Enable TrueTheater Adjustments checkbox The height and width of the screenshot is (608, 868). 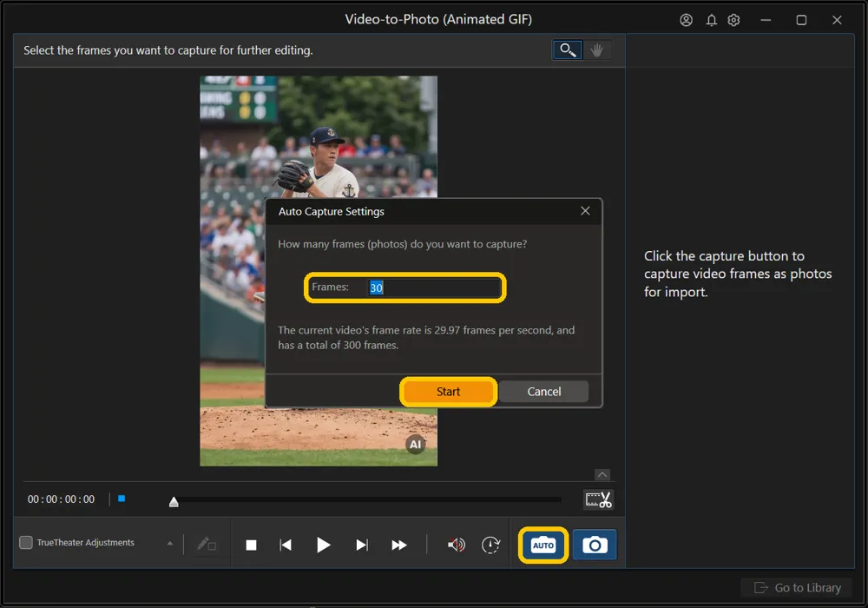pyautogui.click(x=26, y=542)
